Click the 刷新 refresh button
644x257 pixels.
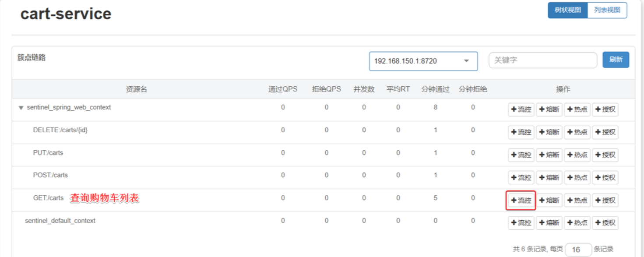click(x=616, y=60)
